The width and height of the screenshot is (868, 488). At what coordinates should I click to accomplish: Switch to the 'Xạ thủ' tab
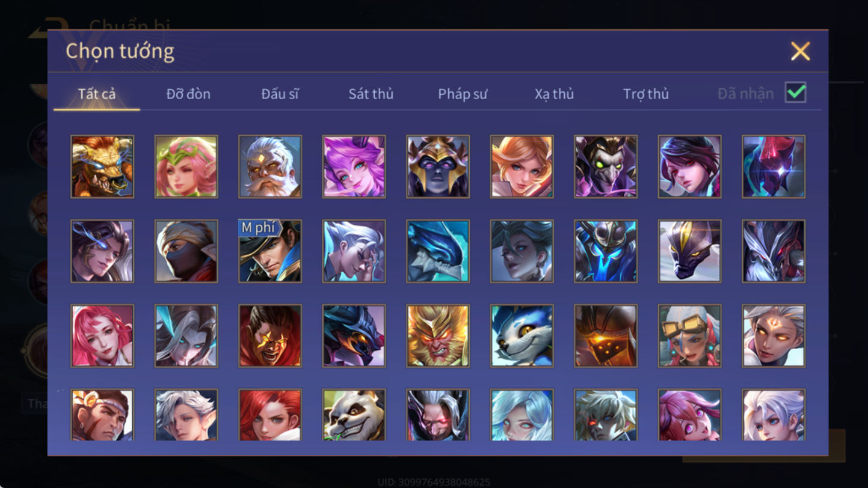tap(554, 94)
